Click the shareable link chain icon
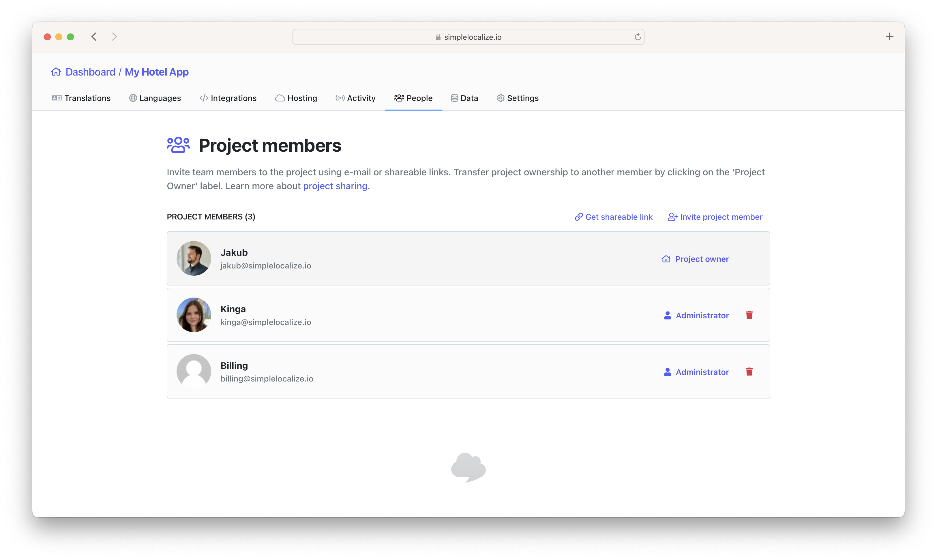The height and width of the screenshot is (560, 937). click(x=578, y=216)
